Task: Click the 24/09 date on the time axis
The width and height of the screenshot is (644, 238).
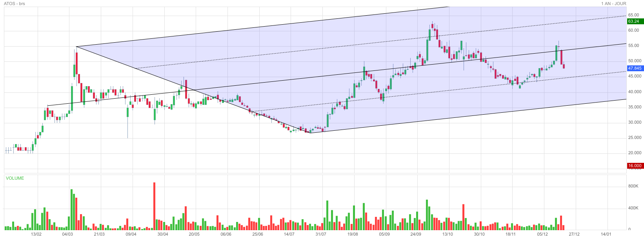Action: pyautogui.click(x=416, y=234)
